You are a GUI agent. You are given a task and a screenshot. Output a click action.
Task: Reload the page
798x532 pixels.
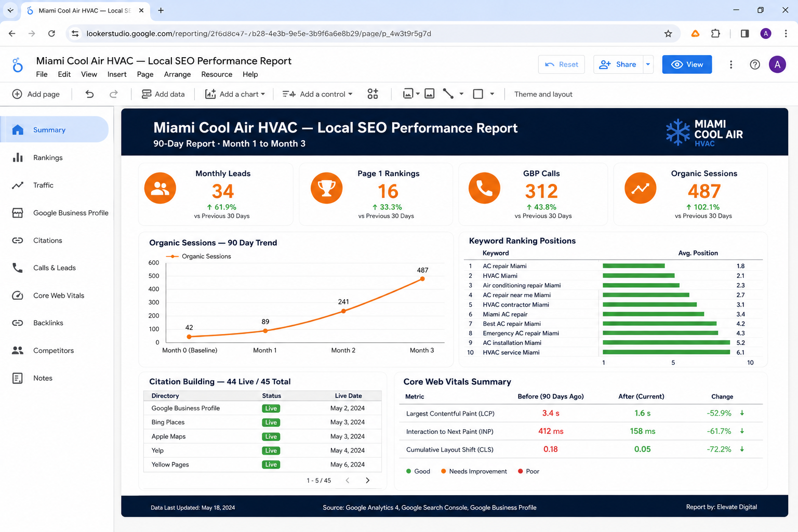pyautogui.click(x=51, y=34)
